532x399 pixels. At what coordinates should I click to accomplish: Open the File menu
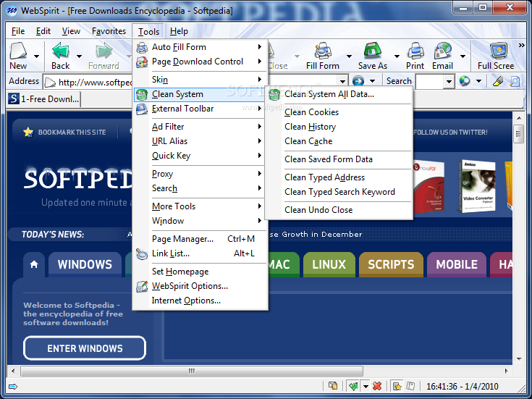coord(18,31)
